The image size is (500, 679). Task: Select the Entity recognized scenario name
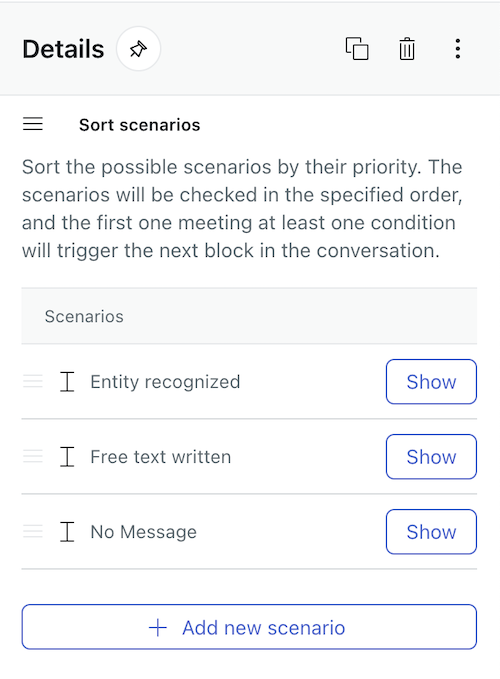[165, 382]
